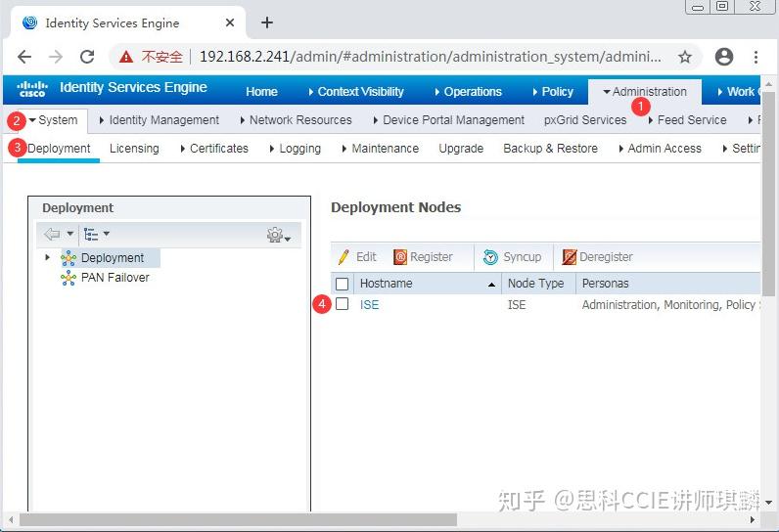The width and height of the screenshot is (779, 532).
Task: Click the vertical scrollbar thumb
Action: [x=768, y=193]
